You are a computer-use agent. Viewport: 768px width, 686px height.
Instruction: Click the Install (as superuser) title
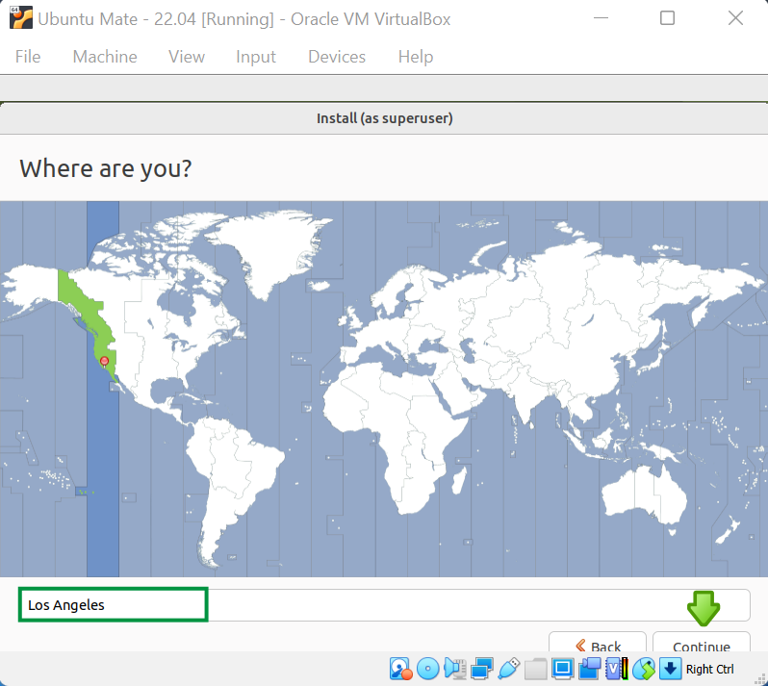384,118
